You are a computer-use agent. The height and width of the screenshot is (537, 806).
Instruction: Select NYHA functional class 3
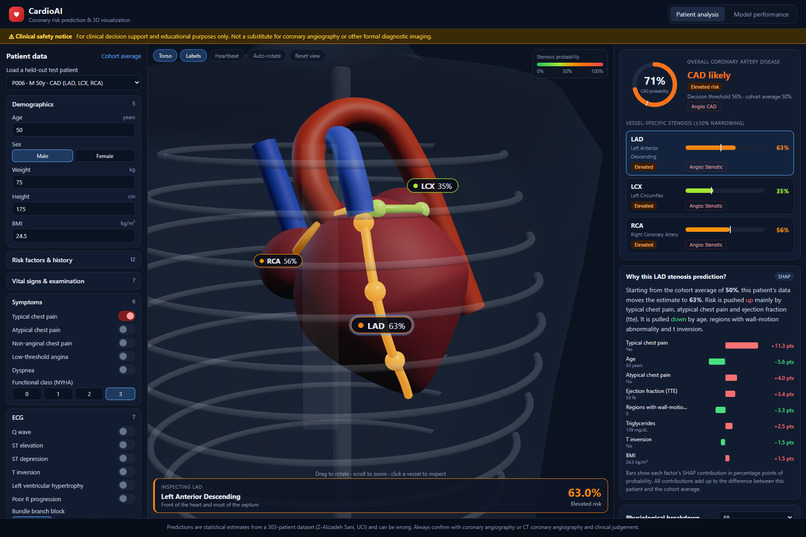click(x=120, y=394)
